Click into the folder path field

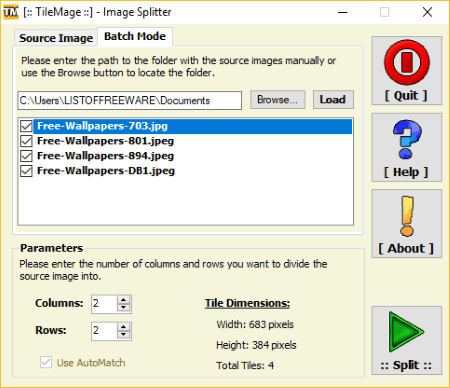coord(130,100)
